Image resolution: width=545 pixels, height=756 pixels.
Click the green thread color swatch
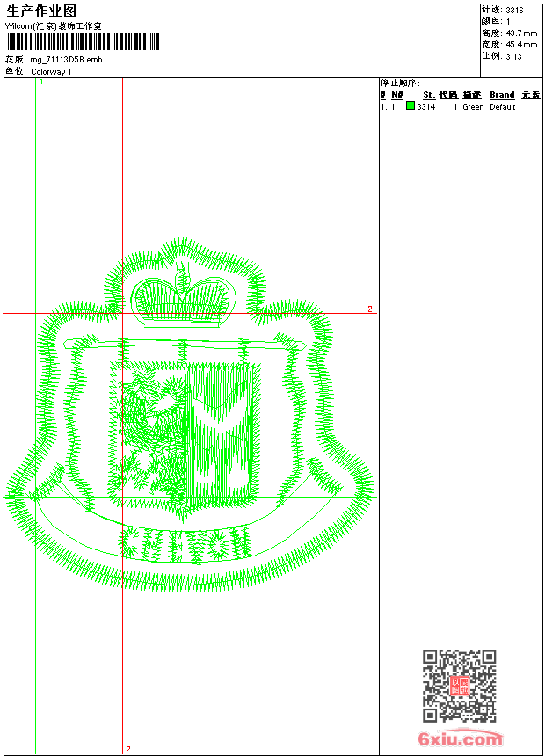[x=411, y=105]
